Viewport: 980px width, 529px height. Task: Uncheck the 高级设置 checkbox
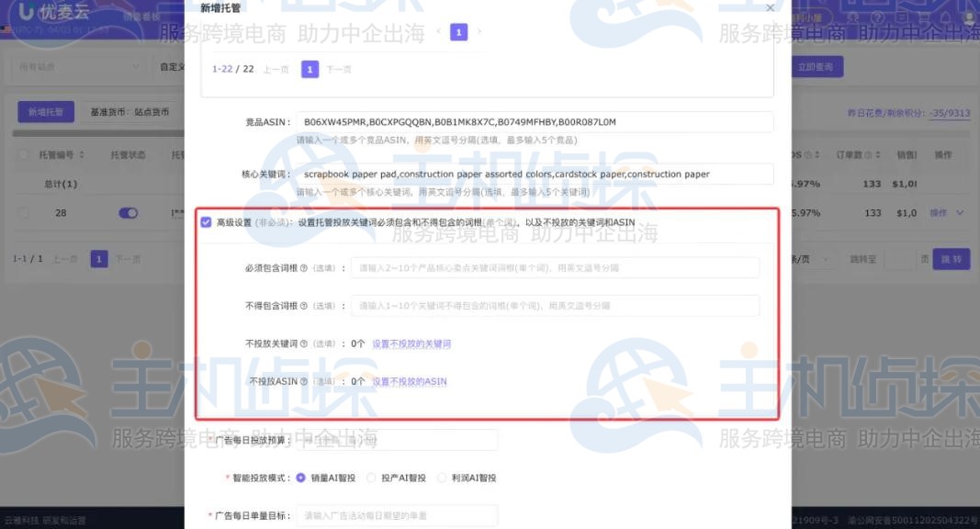(x=205, y=221)
